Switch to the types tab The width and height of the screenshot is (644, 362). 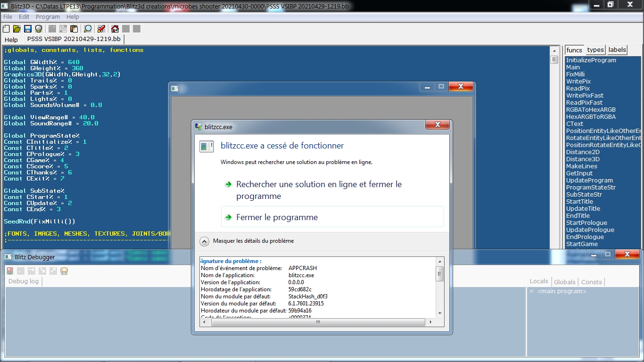click(x=595, y=50)
